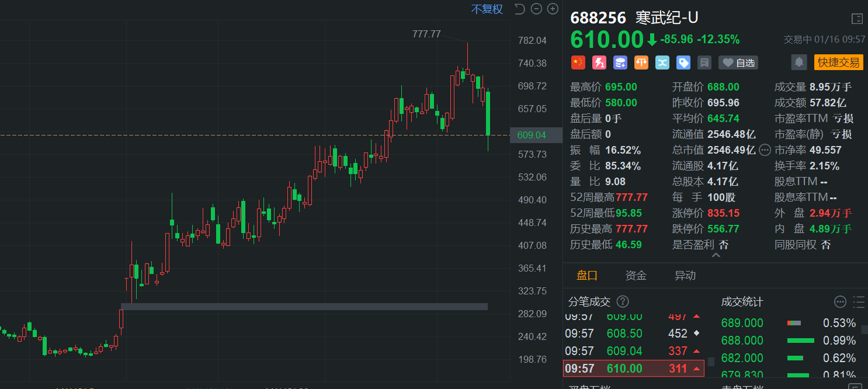Click the 快捷交易 quick trade button
This screenshot has width=868, height=389.
point(838,62)
